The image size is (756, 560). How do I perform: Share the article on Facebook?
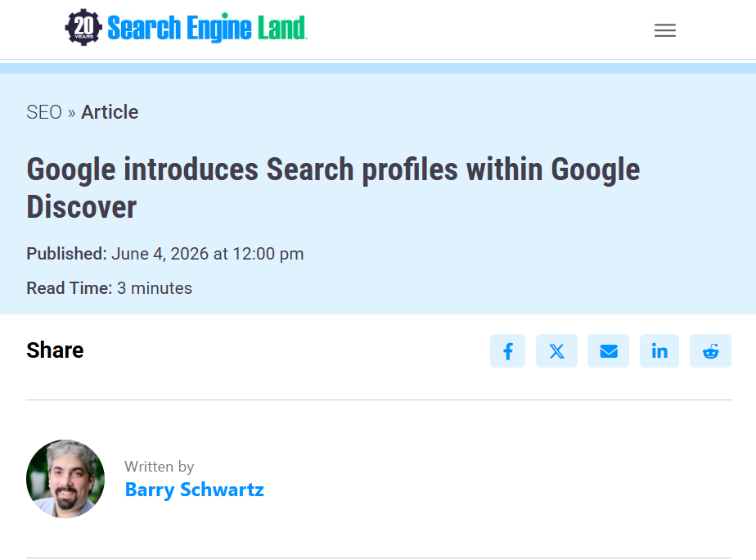point(507,350)
